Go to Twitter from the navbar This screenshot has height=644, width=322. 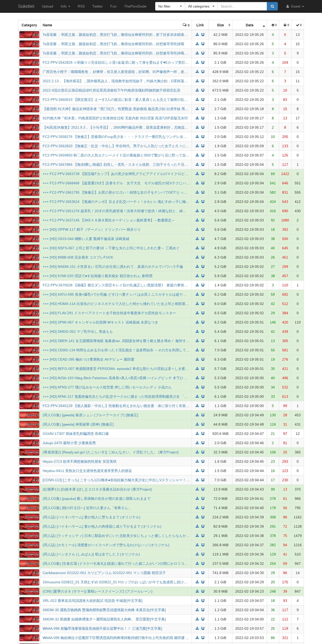click(98, 6)
